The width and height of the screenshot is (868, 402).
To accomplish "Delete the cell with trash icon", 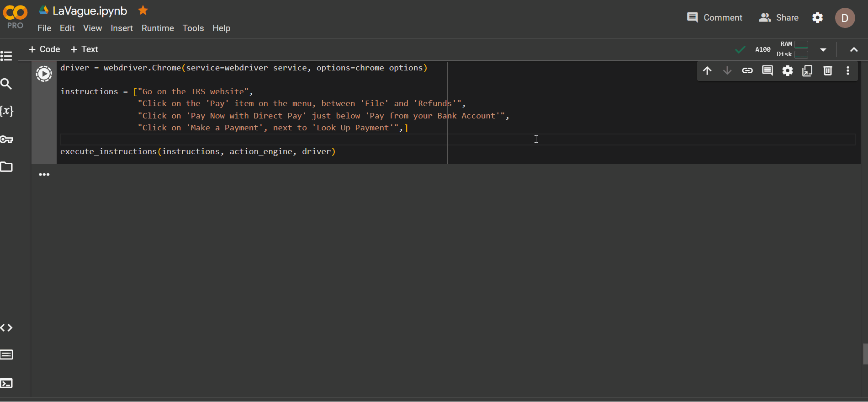I will (828, 70).
